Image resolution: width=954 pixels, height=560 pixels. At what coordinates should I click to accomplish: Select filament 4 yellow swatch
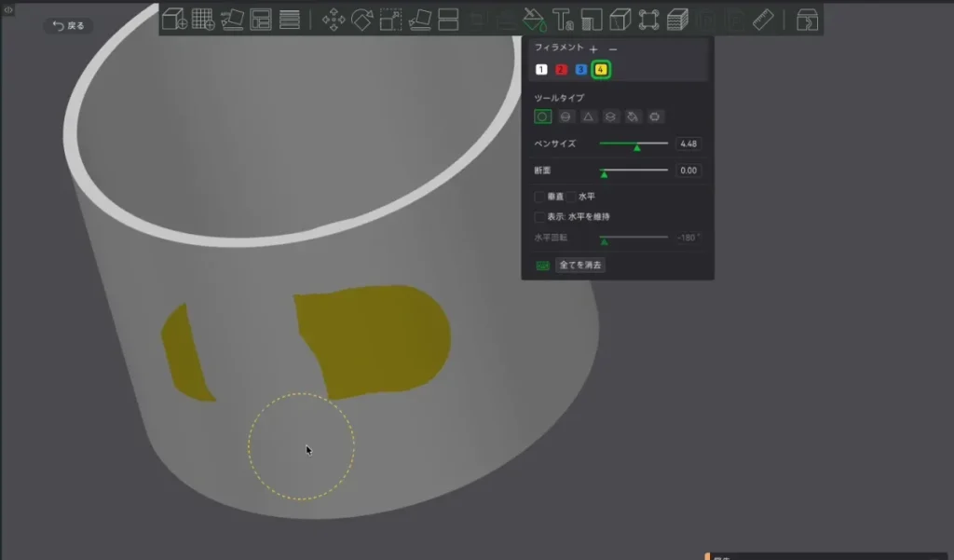601,69
